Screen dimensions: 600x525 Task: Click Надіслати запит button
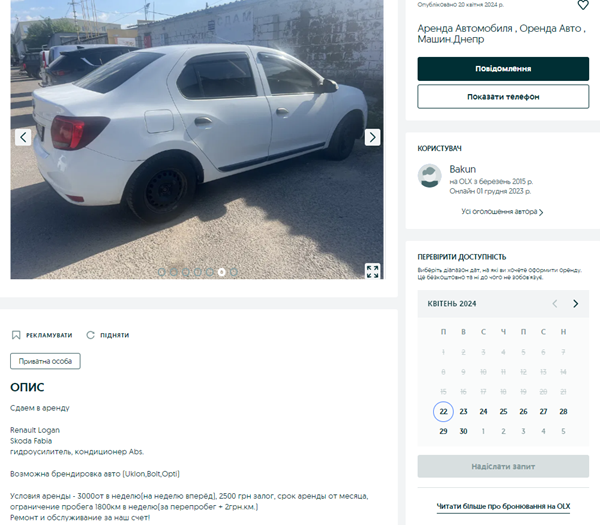(x=503, y=466)
